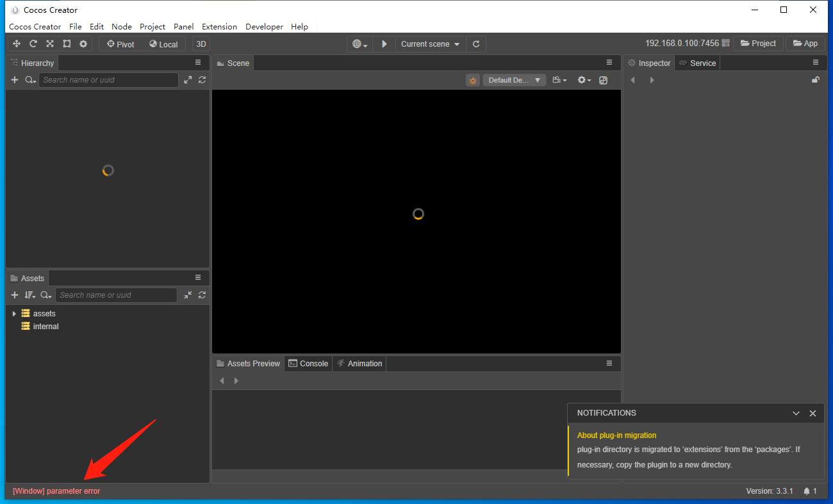833x504 pixels.
Task: Refresh the preview with reload icon
Action: (476, 44)
